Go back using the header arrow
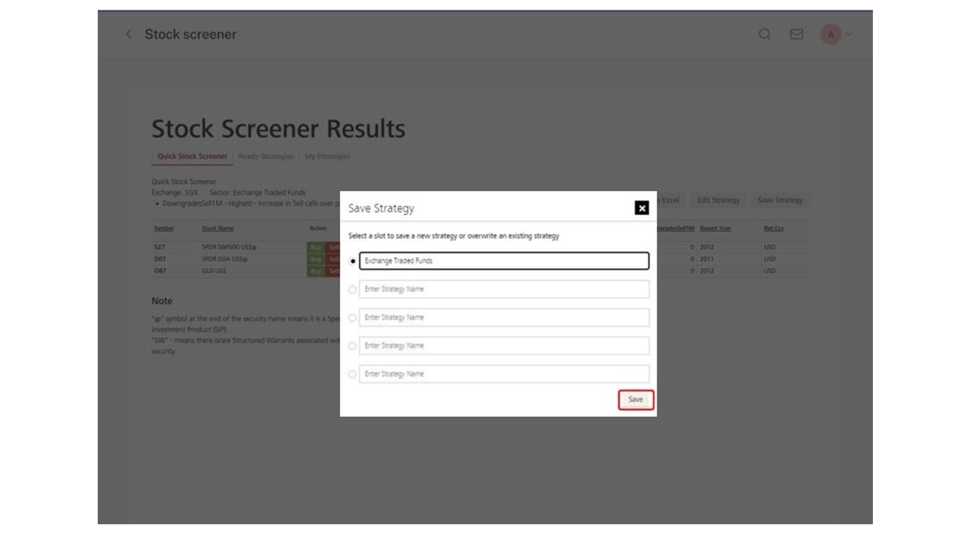972x560 pixels. 129,34
